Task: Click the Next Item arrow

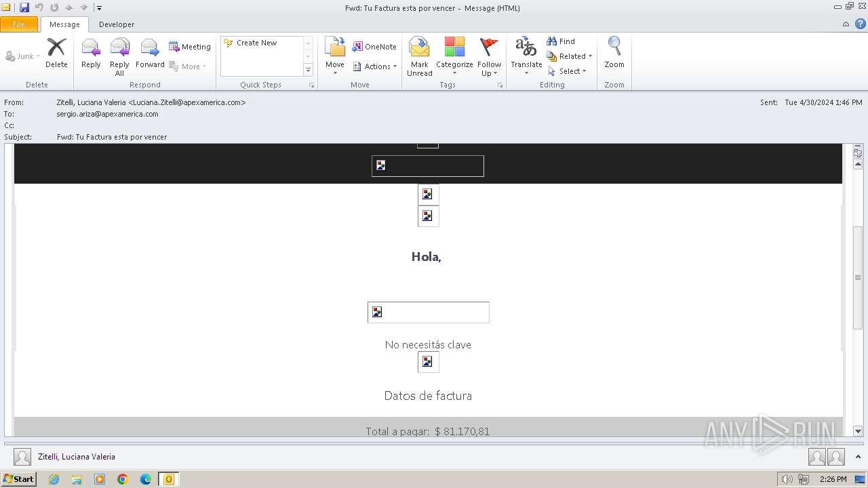Action: click(x=84, y=7)
